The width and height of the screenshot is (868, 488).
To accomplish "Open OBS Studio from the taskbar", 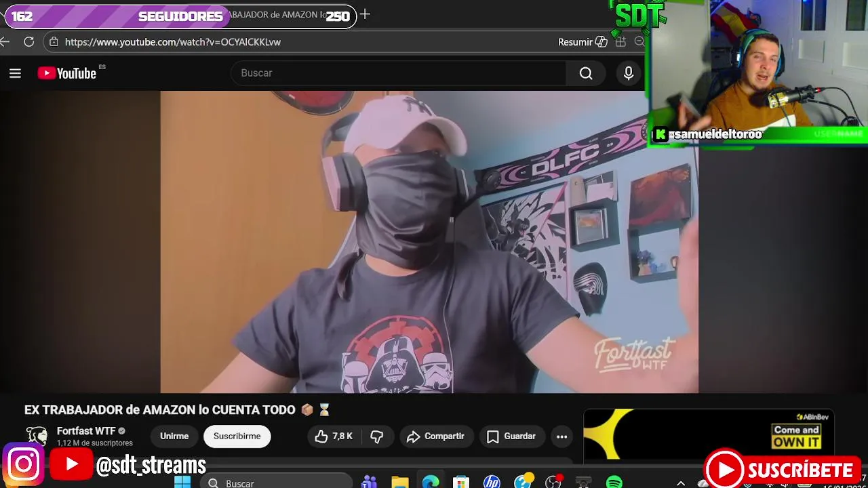I will click(x=553, y=482).
